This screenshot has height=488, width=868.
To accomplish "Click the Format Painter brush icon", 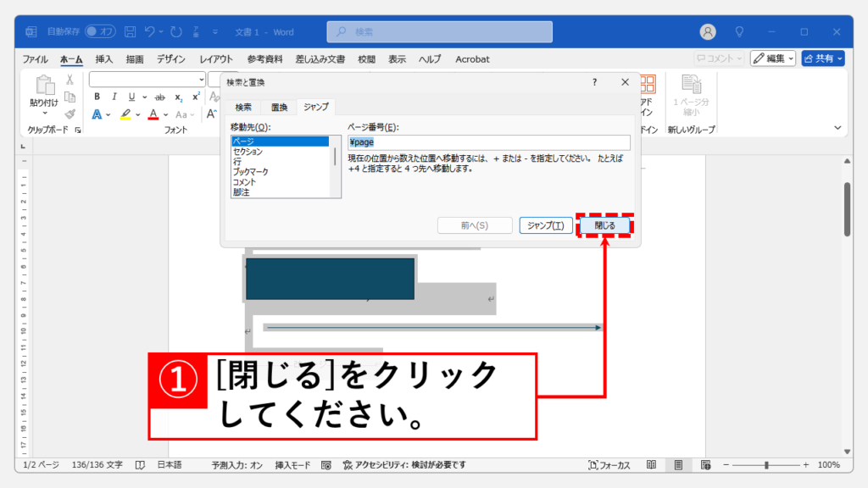I will (70, 114).
